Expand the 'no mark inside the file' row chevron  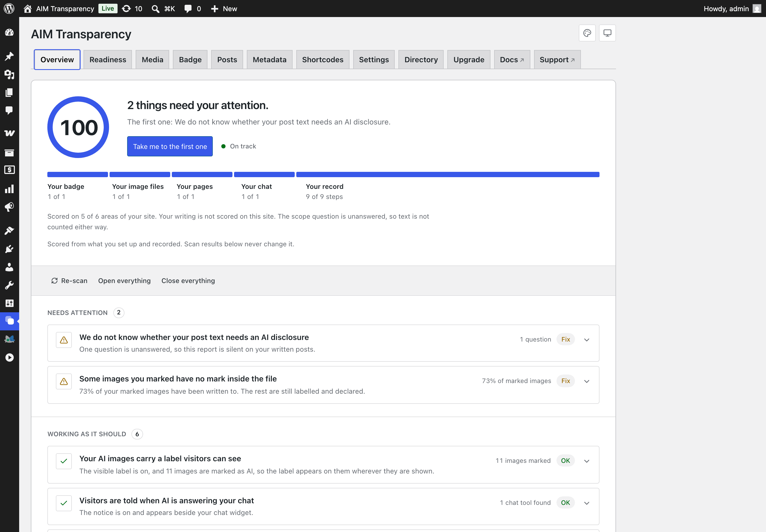point(587,381)
